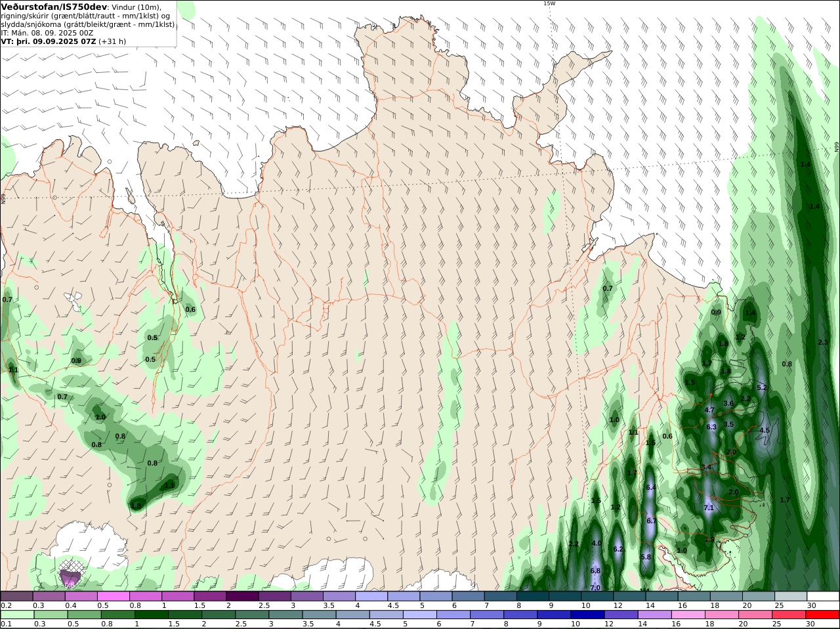Select the violet rain swatch for 12–14
The width and height of the screenshot is (840, 629).
coord(620,615)
